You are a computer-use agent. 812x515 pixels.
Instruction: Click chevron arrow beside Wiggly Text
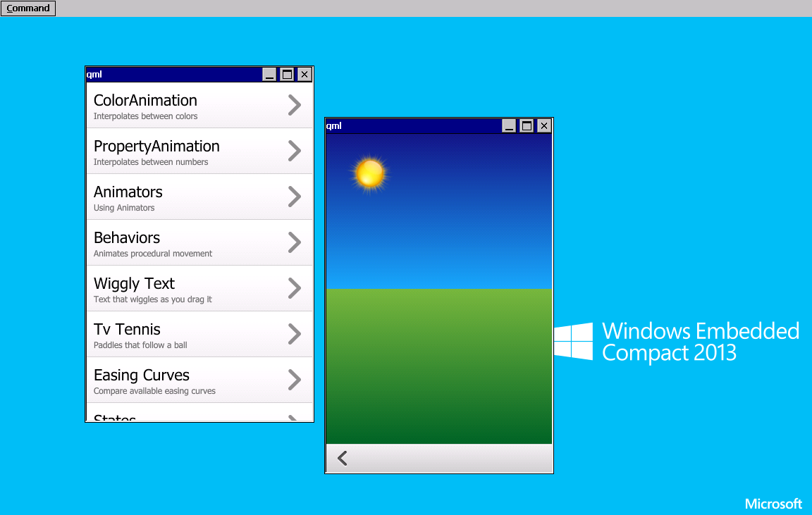click(x=295, y=288)
